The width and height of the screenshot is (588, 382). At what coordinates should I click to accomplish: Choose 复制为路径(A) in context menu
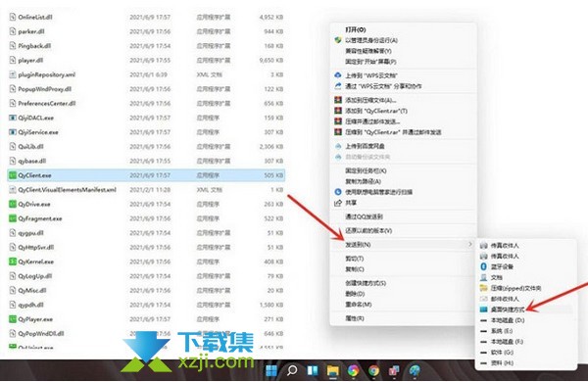[363, 181]
